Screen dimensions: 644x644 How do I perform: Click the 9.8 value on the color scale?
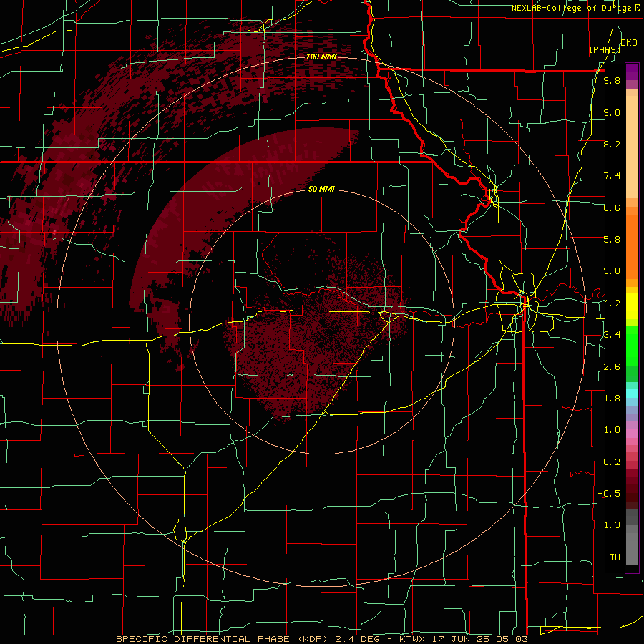pyautogui.click(x=612, y=81)
